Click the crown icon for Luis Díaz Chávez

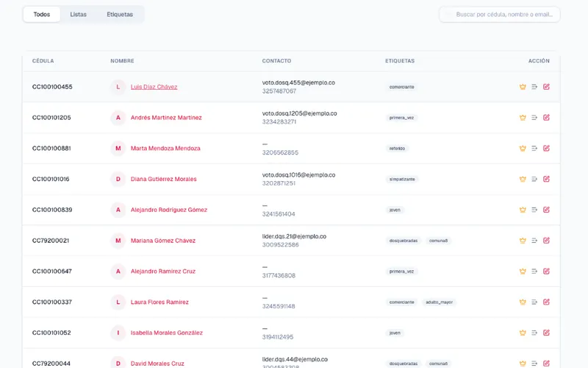click(x=523, y=87)
